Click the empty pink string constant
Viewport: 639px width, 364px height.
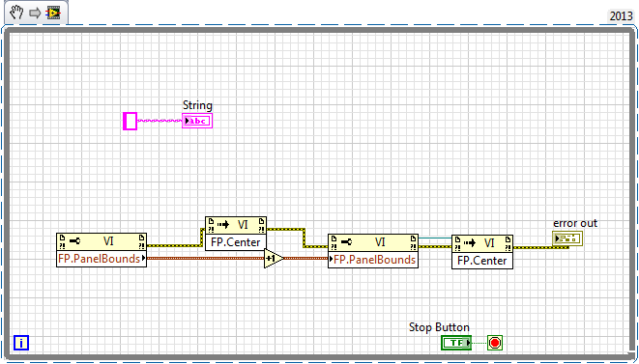tap(130, 121)
